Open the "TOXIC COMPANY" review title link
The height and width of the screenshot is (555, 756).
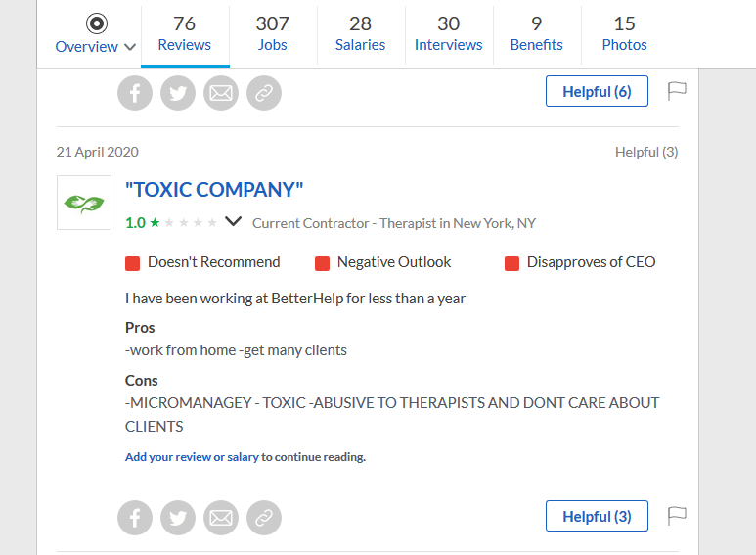point(214,190)
